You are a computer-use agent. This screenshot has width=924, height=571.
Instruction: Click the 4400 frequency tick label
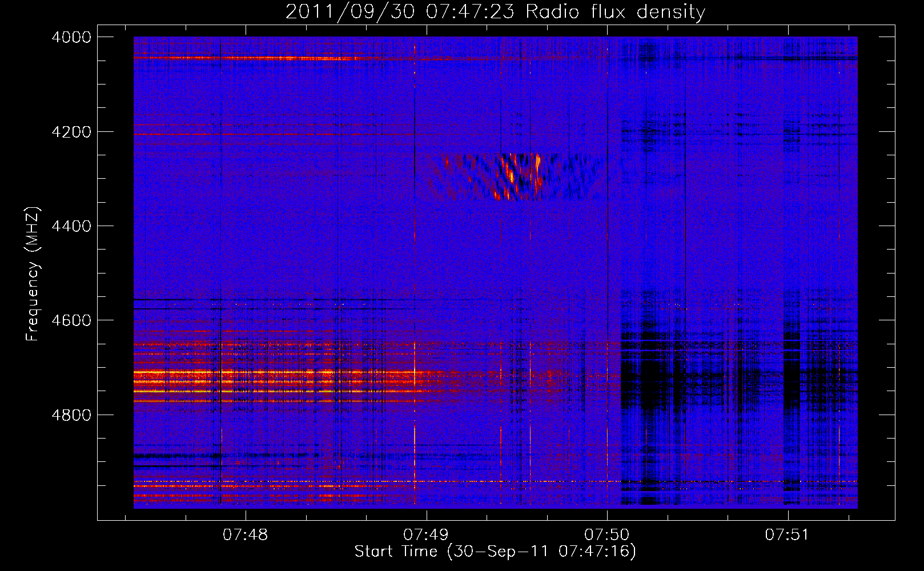[71, 226]
